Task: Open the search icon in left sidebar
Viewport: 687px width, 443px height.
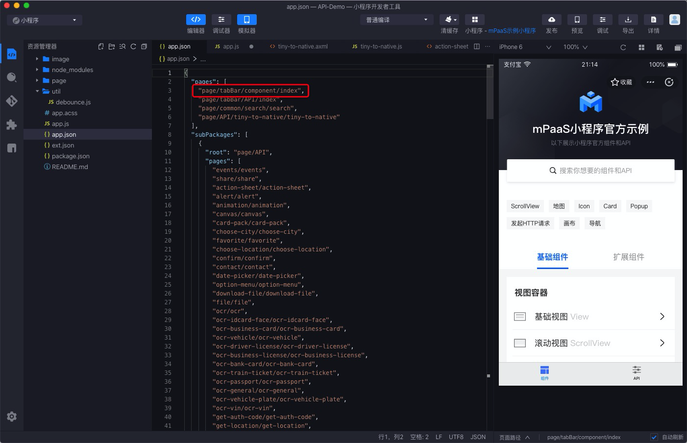Action: 12,77
